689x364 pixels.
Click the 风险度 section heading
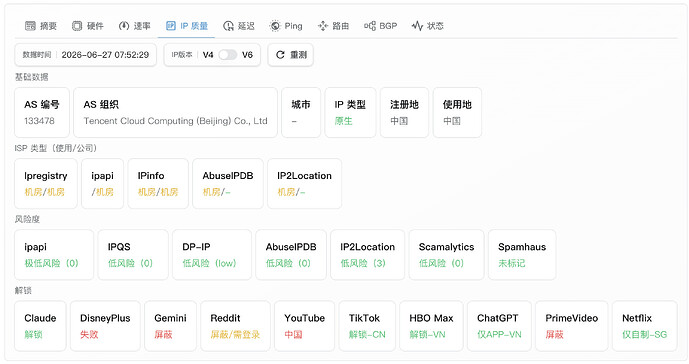[x=27, y=219]
